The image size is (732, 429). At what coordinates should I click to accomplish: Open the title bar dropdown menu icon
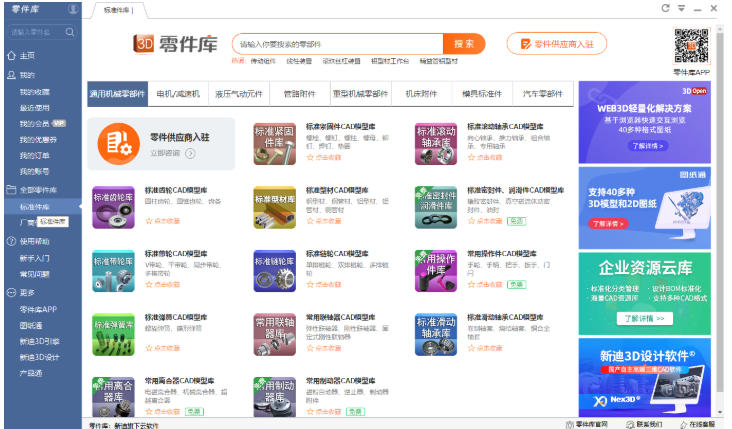tap(681, 8)
